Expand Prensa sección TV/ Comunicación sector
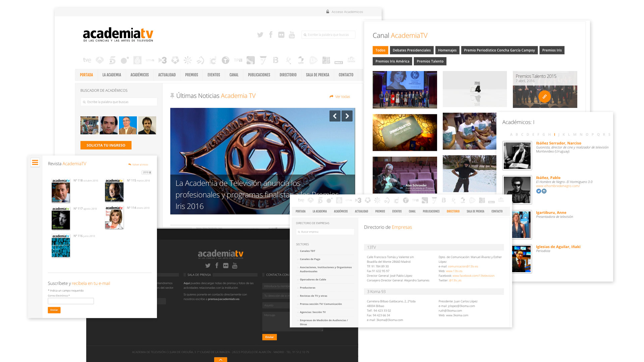644x362 pixels. [x=321, y=304]
